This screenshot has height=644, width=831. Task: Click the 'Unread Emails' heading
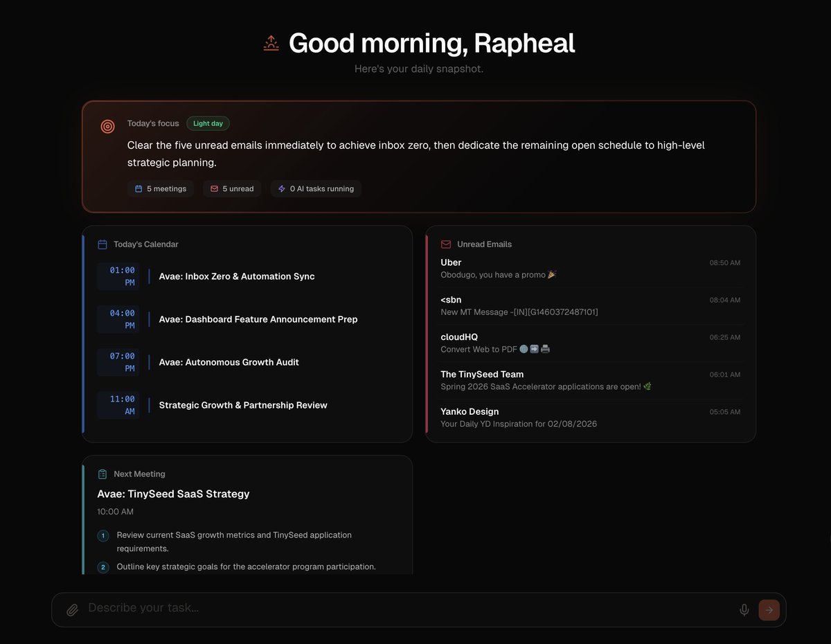coord(485,244)
